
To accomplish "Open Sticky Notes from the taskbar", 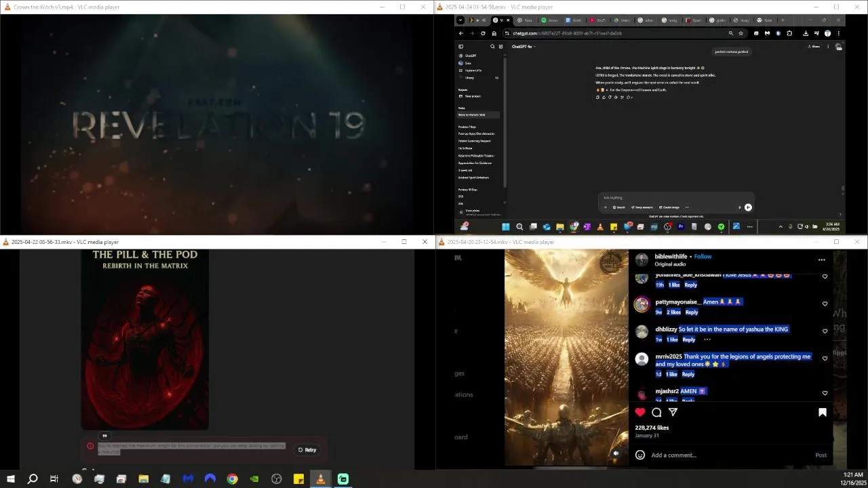I will pos(298,479).
